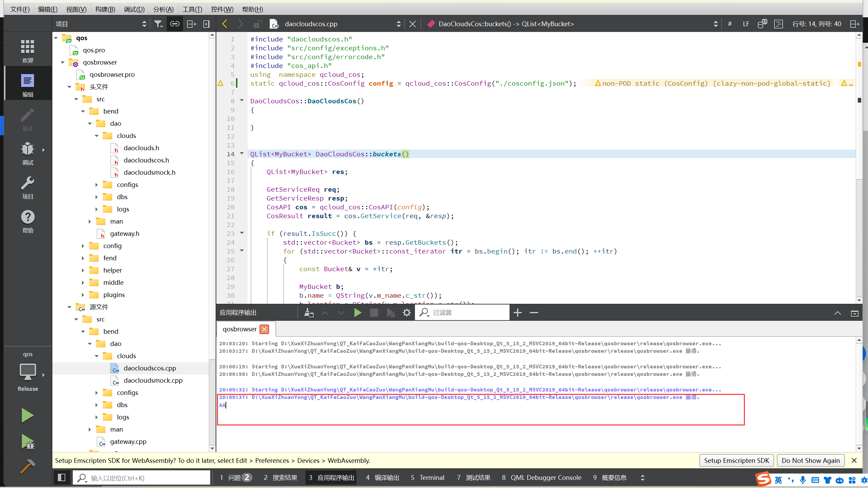Click the green Run button in sidebar
Viewport: 868px width, 488px height.
pos(27,415)
